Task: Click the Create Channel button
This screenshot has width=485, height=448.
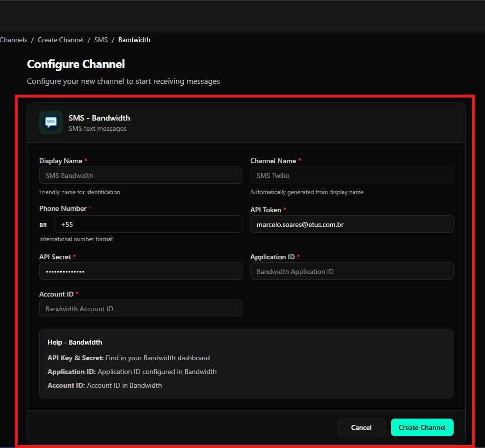Action: 422,427
